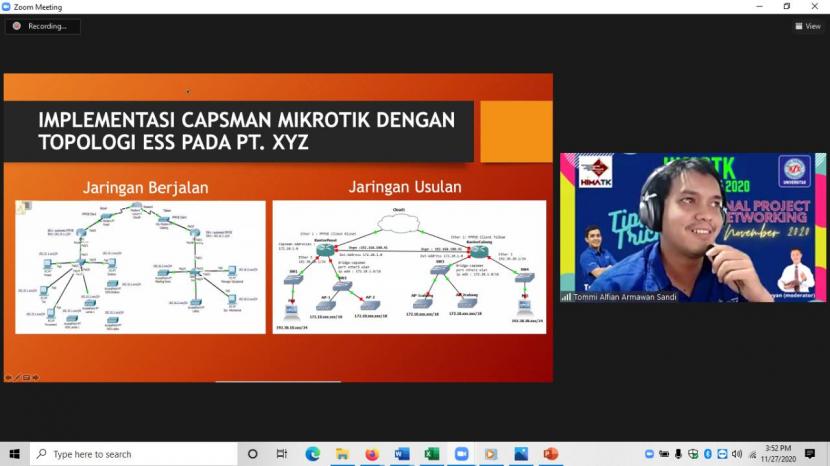This screenshot has width=830, height=466.
Task: Open the Windows Start menu
Action: [14, 454]
